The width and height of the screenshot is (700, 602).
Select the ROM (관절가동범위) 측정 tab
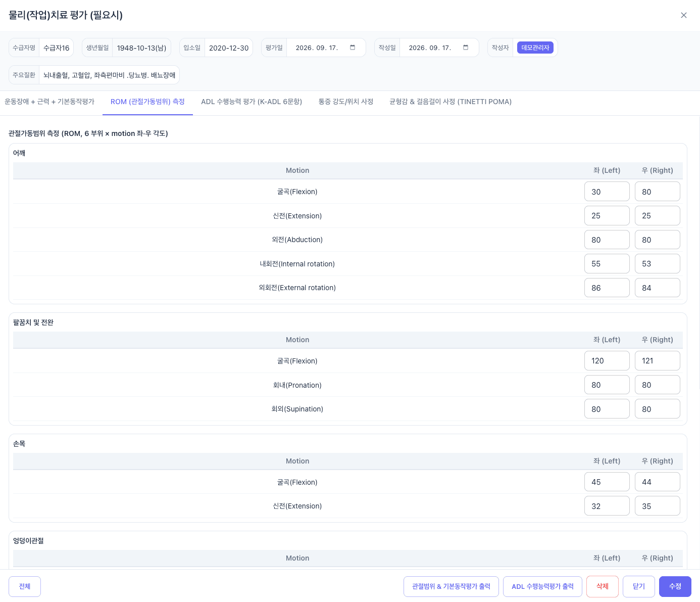click(x=147, y=102)
